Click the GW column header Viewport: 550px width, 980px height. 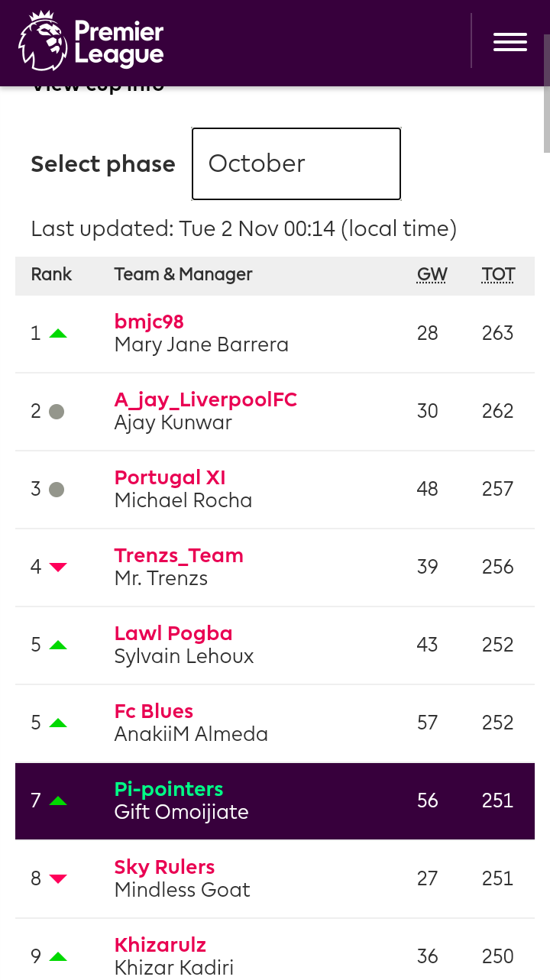[432, 275]
